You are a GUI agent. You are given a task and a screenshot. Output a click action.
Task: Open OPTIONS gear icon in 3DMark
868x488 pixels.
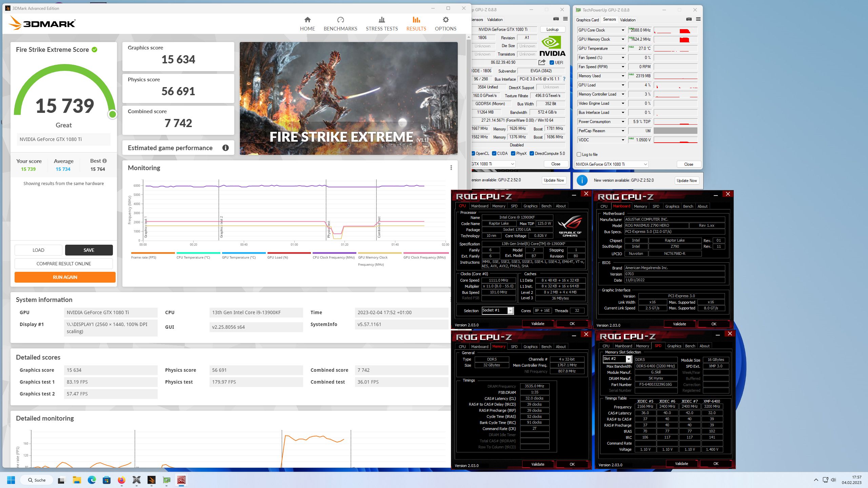click(x=446, y=20)
